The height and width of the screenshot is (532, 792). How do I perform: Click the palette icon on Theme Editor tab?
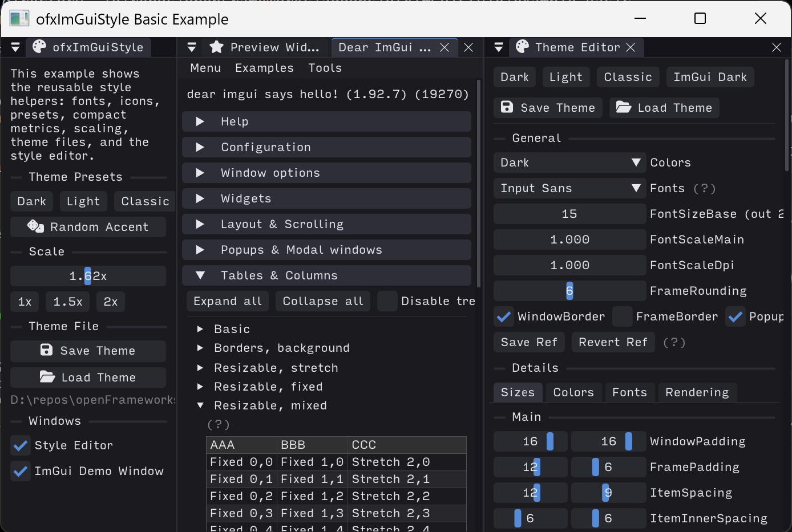[x=522, y=47]
